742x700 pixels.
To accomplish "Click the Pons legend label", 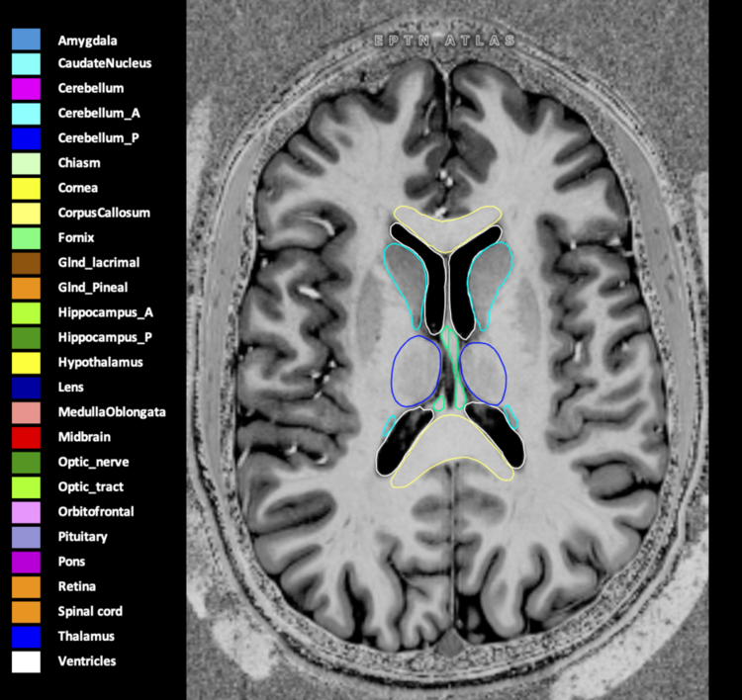I will click(x=71, y=562).
